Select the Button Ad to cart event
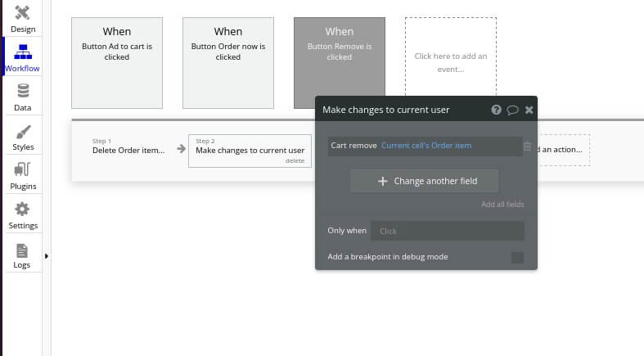This screenshot has width=644, height=356. pos(117,63)
